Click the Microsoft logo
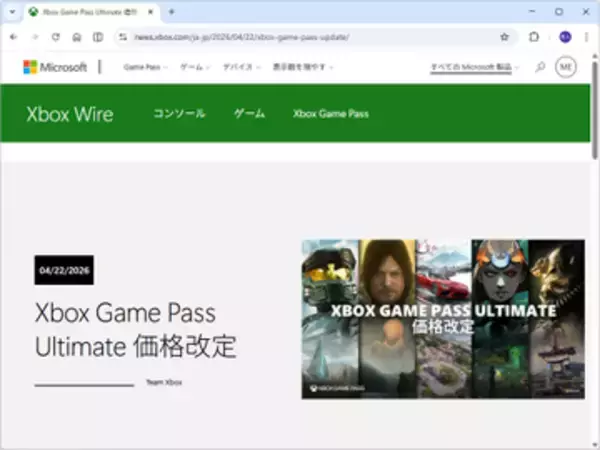The image size is (600, 450). tap(55, 67)
